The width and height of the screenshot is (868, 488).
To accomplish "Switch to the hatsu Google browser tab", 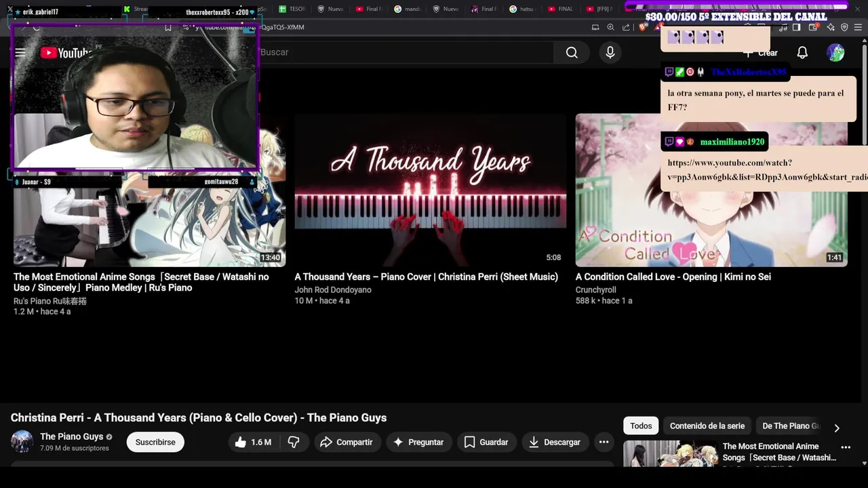I will tap(523, 9).
